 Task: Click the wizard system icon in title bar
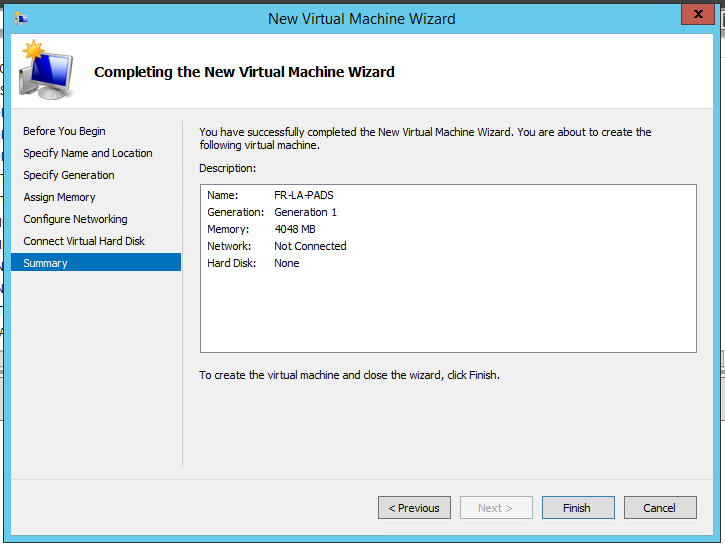coord(21,18)
